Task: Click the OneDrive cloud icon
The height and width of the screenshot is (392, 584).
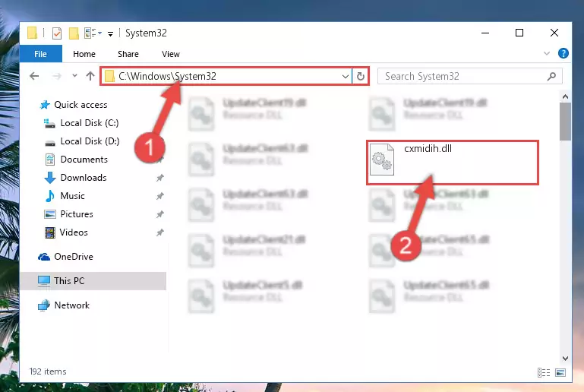Action: 44,257
